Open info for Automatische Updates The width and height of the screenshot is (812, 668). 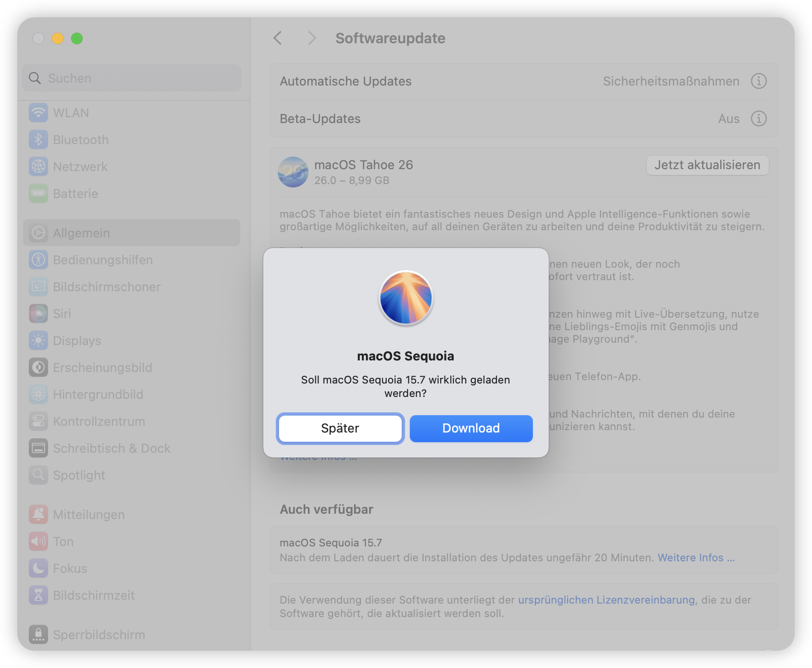coord(759,81)
